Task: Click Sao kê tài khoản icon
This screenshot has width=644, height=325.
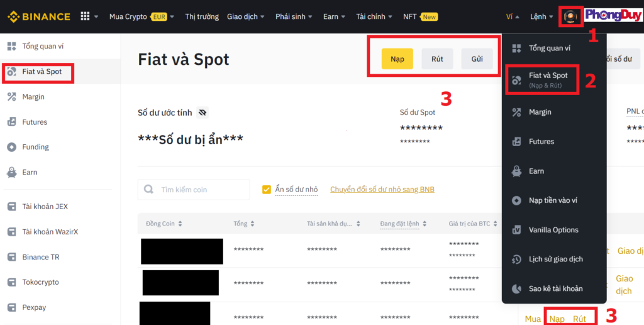Action: pos(516,288)
